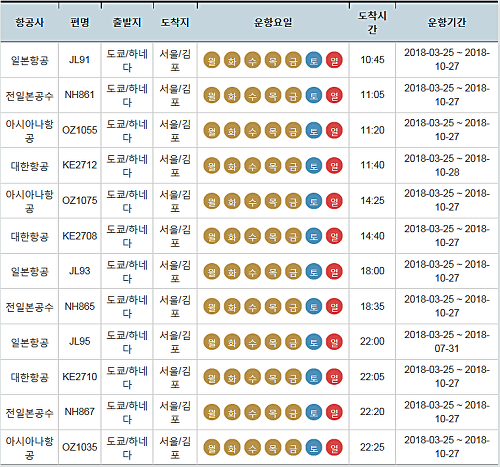Select flight number JL91
Image resolution: width=500 pixels, height=467 pixels.
click(x=79, y=60)
